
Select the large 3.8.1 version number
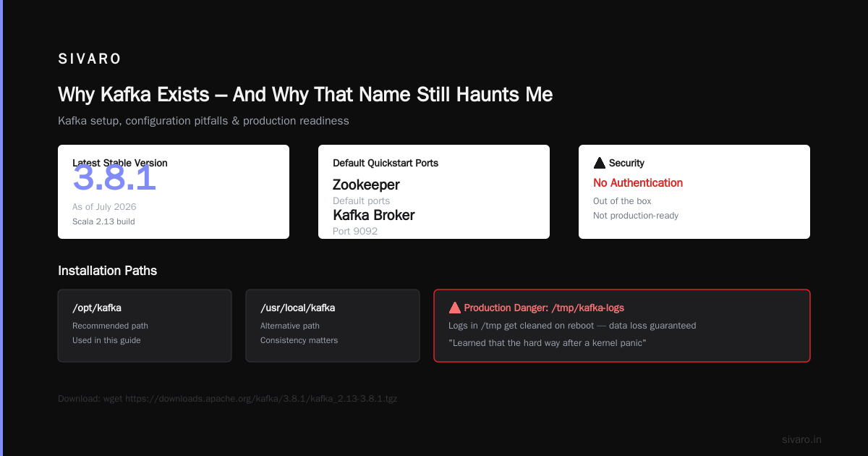pyautogui.click(x=114, y=178)
